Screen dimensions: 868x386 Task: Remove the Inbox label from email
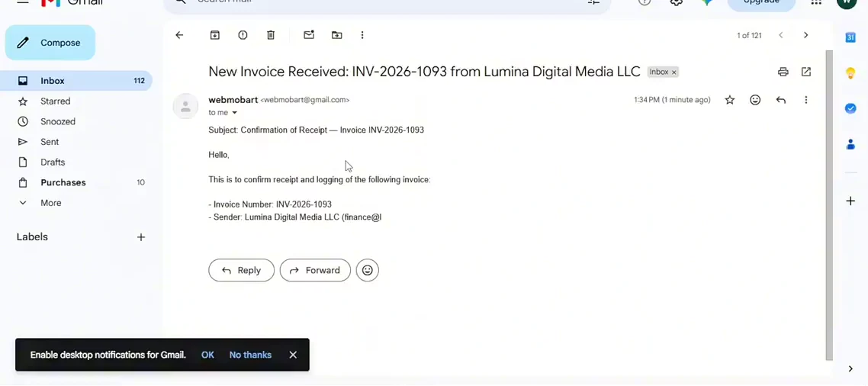(x=674, y=72)
